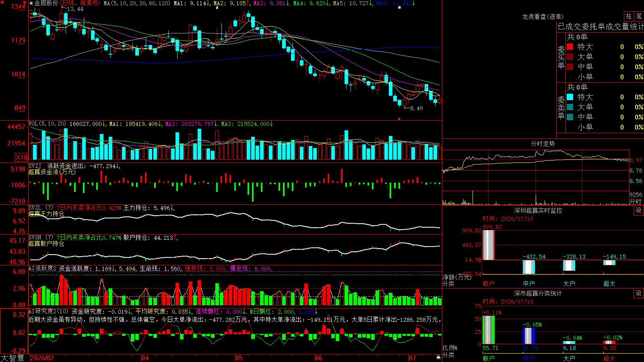Click the red 特大 buy order swatch
This screenshot has height=362, width=644.
click(x=570, y=47)
